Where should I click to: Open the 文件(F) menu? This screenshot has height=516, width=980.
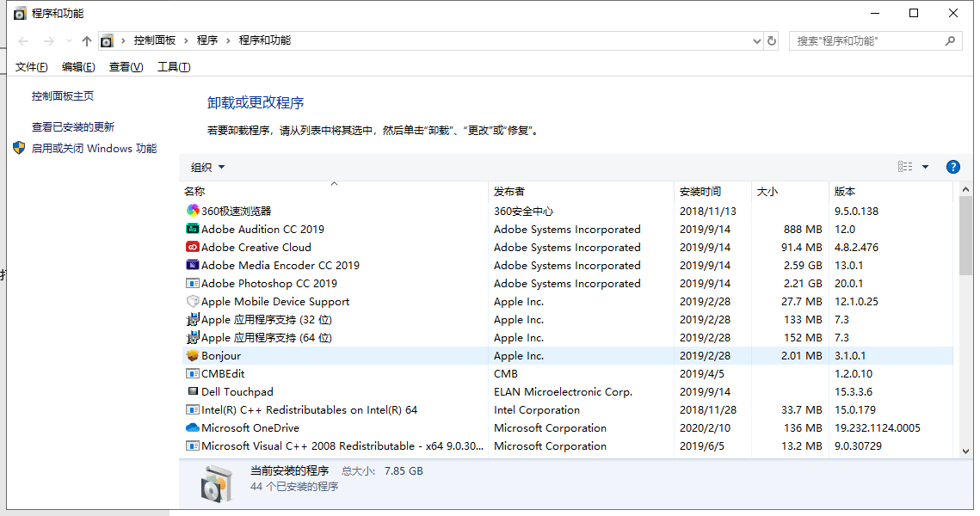tap(31, 67)
